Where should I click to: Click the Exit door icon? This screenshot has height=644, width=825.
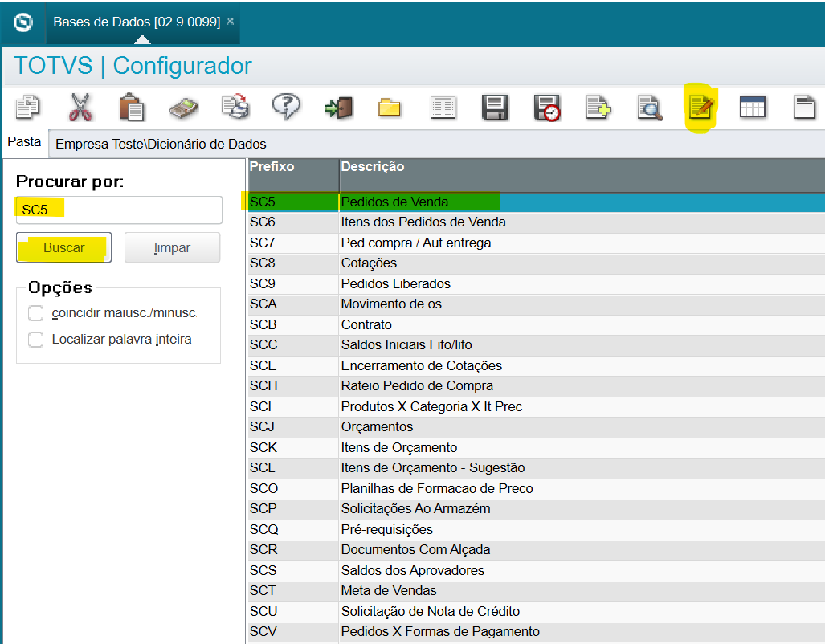click(339, 108)
